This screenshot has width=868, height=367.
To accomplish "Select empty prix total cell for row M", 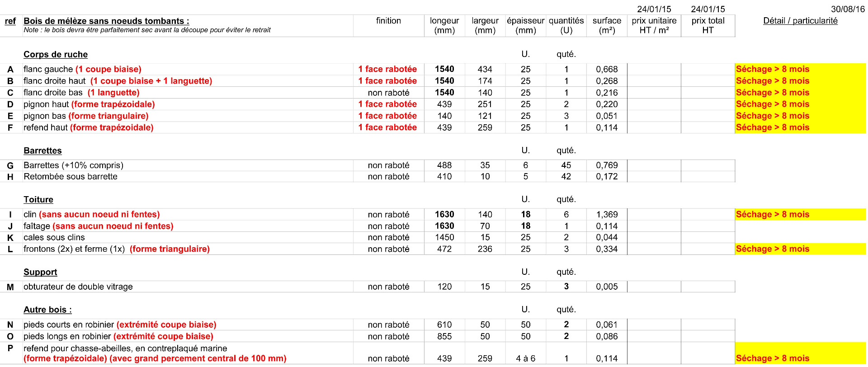I will coord(708,287).
